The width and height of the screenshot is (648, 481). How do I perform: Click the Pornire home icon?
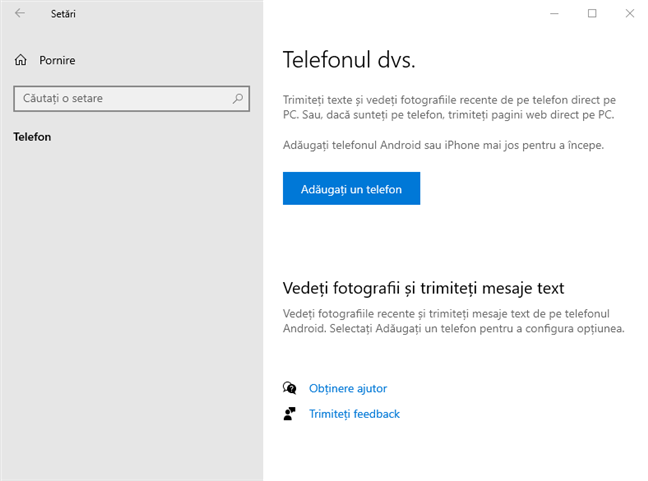coord(21,60)
